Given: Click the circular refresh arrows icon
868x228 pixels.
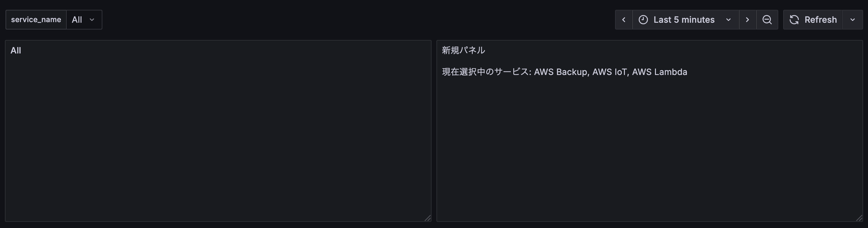Looking at the screenshot, I should coord(794,20).
